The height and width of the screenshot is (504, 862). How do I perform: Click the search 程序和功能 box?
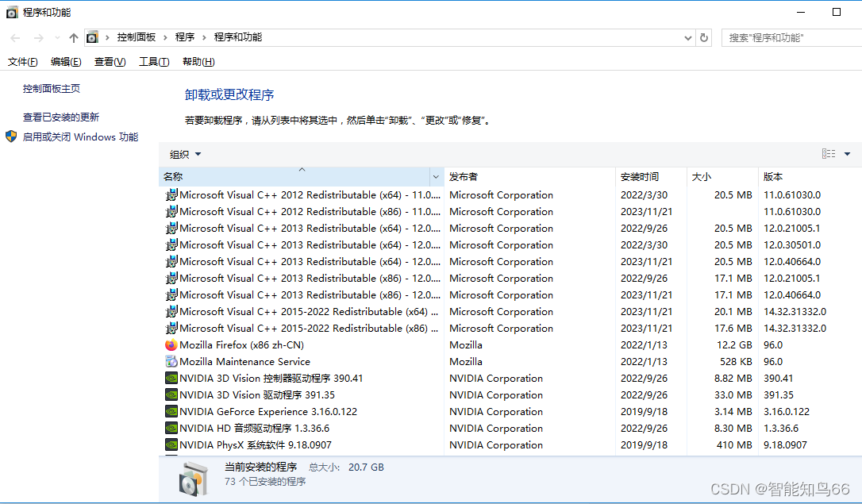point(791,38)
